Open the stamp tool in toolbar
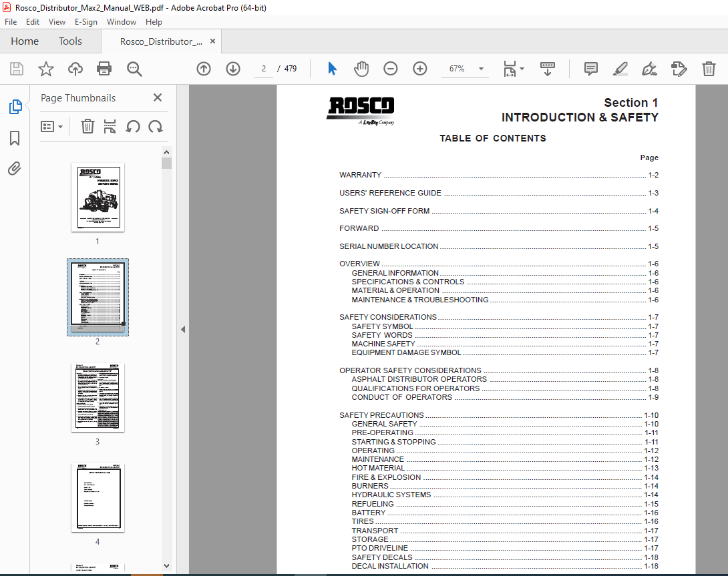Viewport: 728px width, 576px height. 679,69
